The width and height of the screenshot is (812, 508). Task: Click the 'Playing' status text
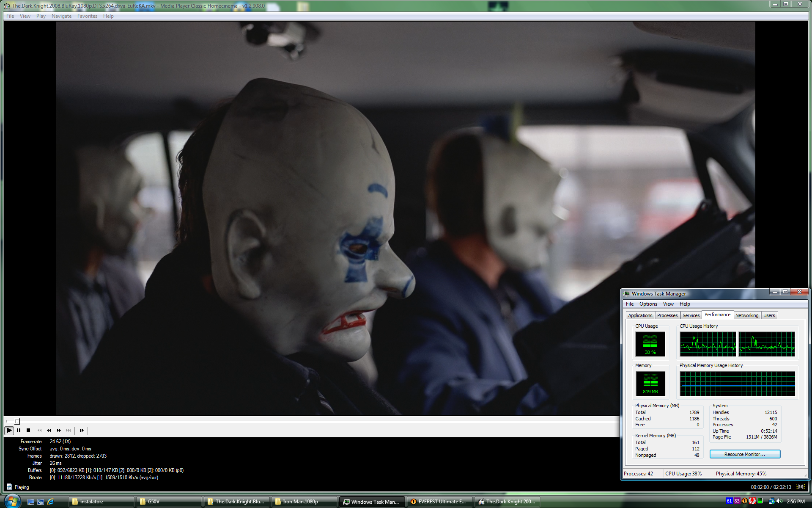(22, 487)
